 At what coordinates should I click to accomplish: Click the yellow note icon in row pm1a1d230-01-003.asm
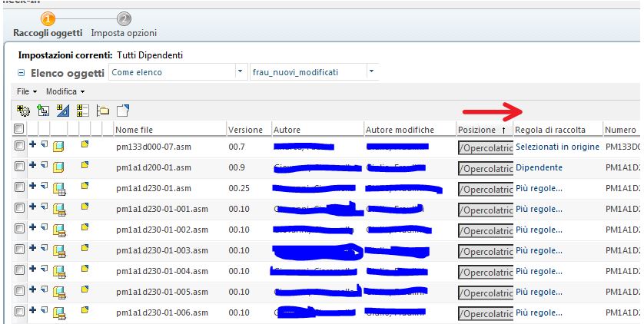click(85, 248)
